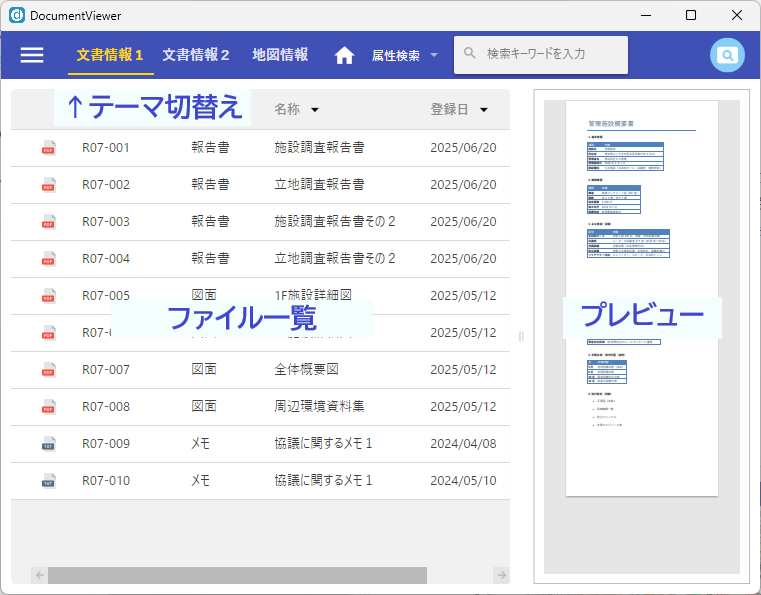The height and width of the screenshot is (595, 761).
Task: Click the type 図面 in row R07-008
Action: point(204,407)
